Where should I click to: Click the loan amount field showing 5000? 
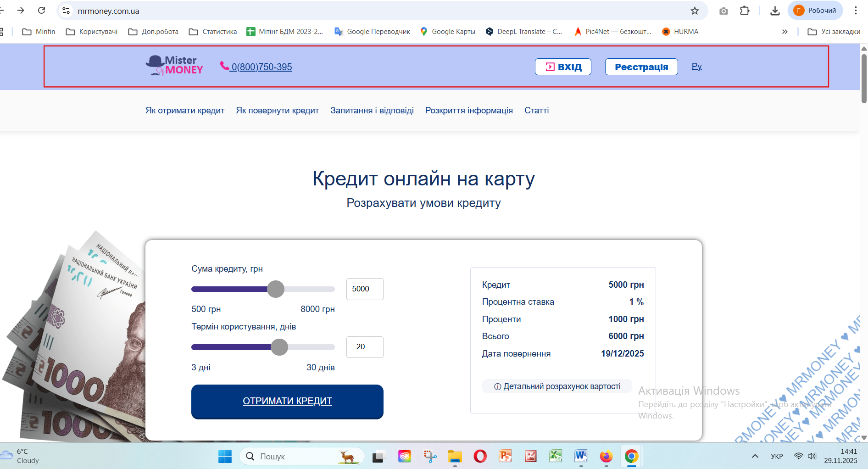coord(365,289)
